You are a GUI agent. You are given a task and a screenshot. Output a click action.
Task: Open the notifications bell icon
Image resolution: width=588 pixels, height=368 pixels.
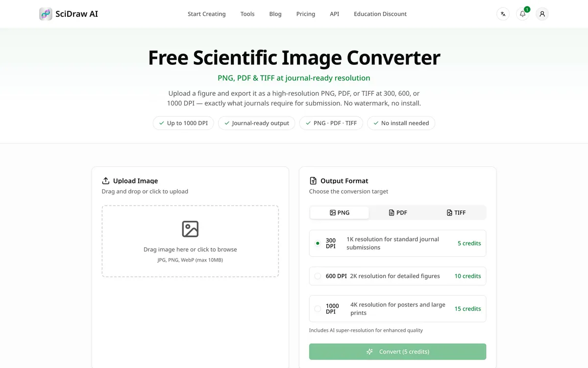pyautogui.click(x=522, y=14)
